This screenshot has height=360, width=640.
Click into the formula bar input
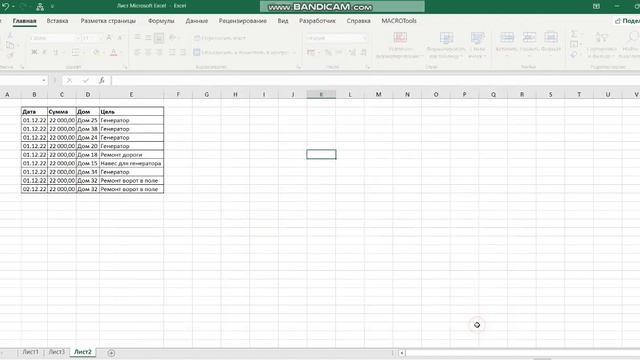(376, 80)
